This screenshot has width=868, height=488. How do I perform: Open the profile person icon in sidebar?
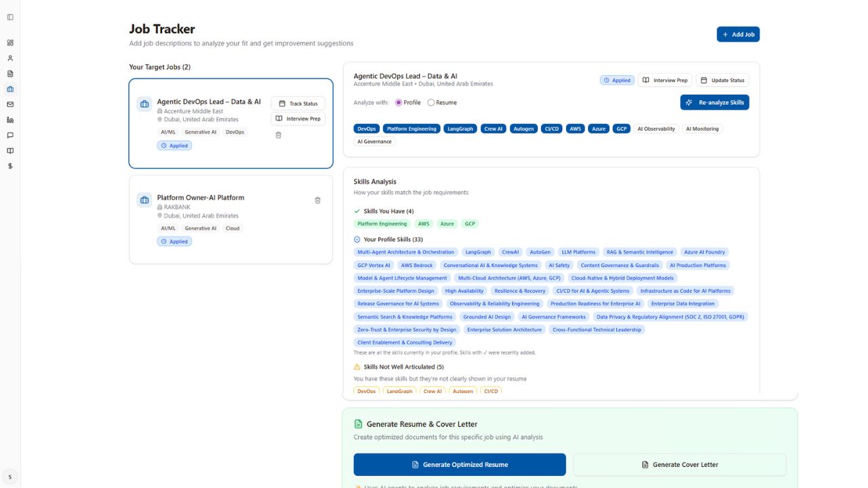tap(10, 58)
